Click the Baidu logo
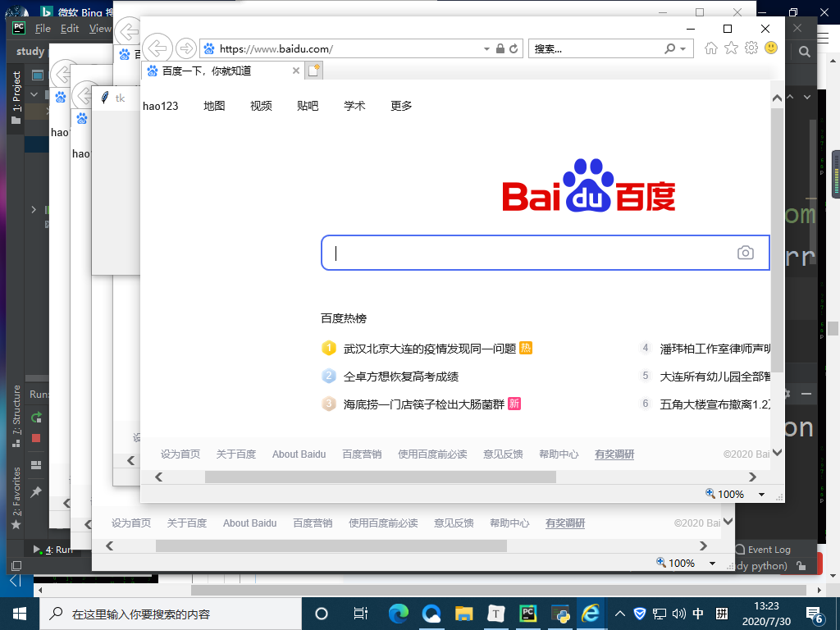This screenshot has width=840, height=630. pos(588,185)
